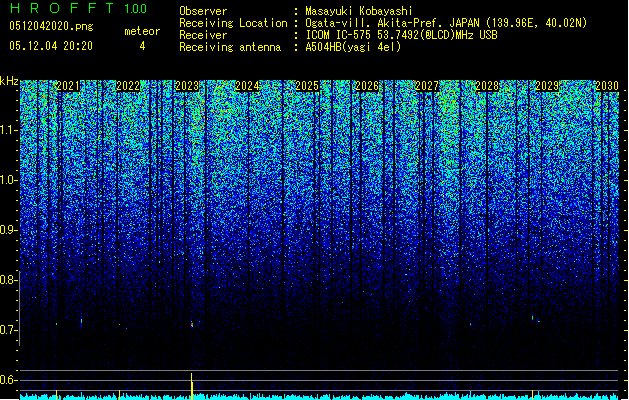Click the Receiving Location field label

pyautogui.click(x=233, y=23)
